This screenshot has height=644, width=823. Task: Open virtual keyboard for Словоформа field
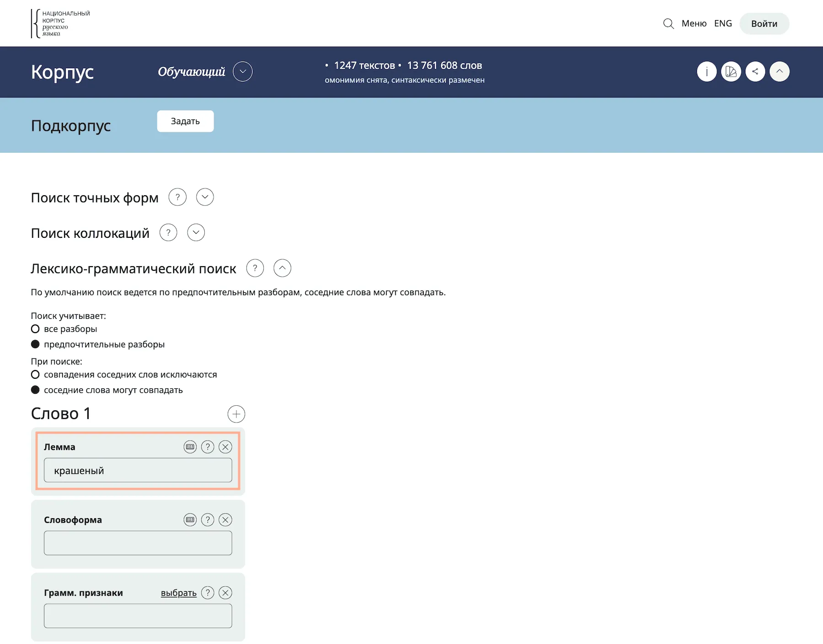(x=190, y=520)
